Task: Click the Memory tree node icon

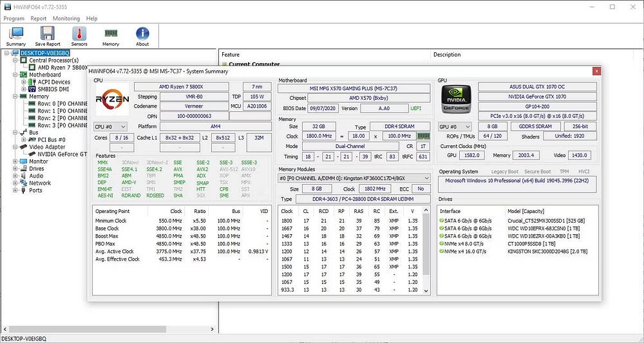Action: [x=24, y=97]
